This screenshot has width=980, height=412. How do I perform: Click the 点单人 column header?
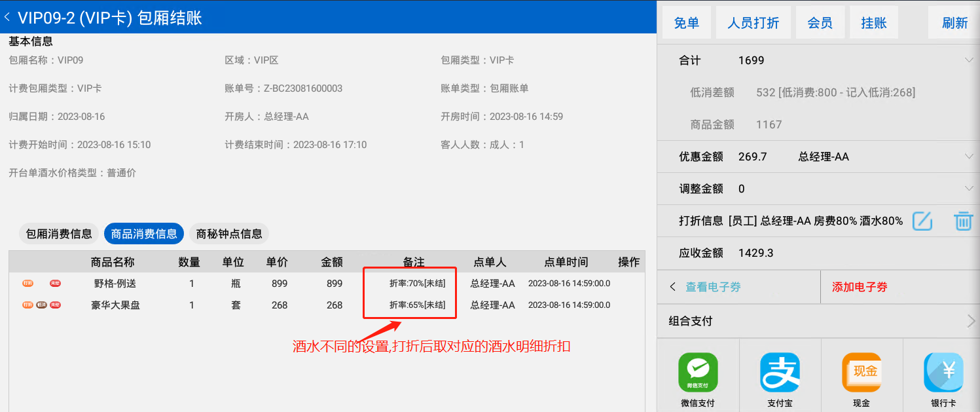(490, 262)
